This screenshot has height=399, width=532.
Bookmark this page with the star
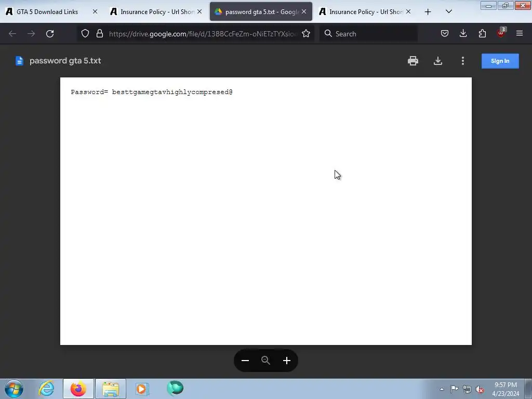tap(306, 34)
